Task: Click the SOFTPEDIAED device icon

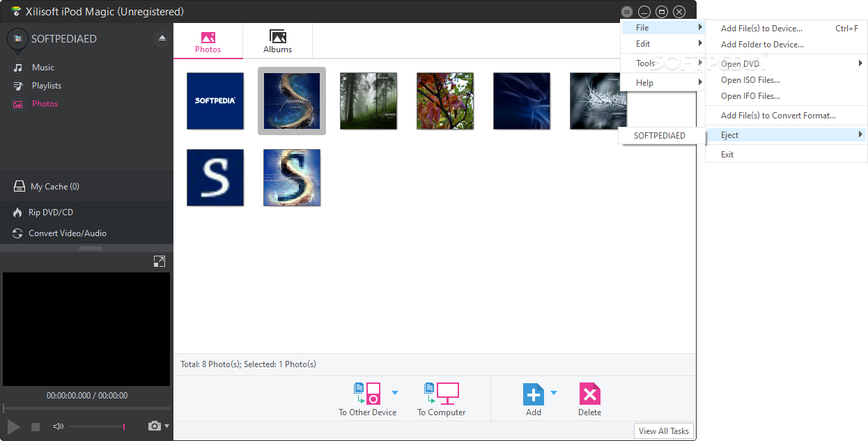Action: (x=17, y=39)
